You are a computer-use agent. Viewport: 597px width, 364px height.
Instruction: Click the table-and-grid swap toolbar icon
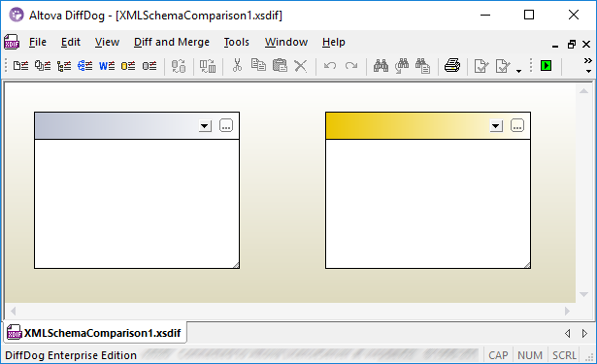point(208,66)
